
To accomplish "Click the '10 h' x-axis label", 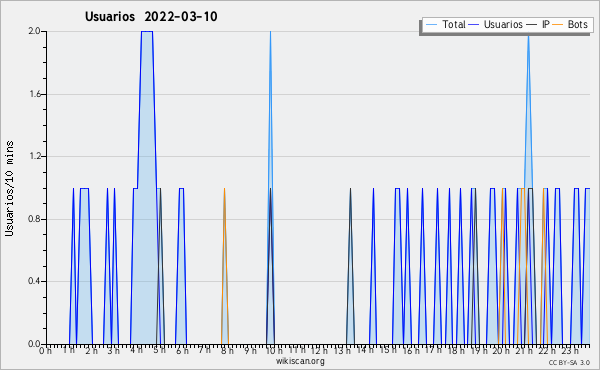I will (274, 351).
